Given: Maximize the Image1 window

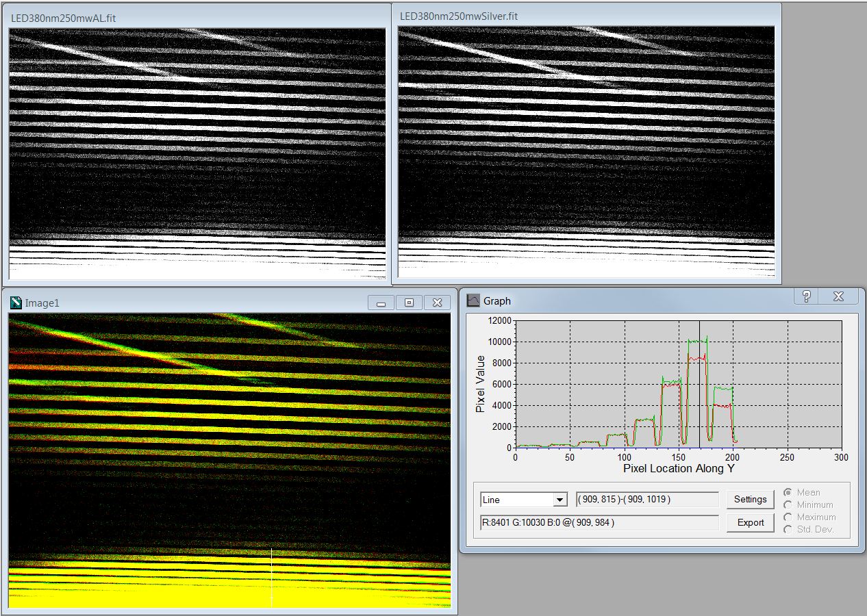Looking at the screenshot, I should tap(409, 303).
